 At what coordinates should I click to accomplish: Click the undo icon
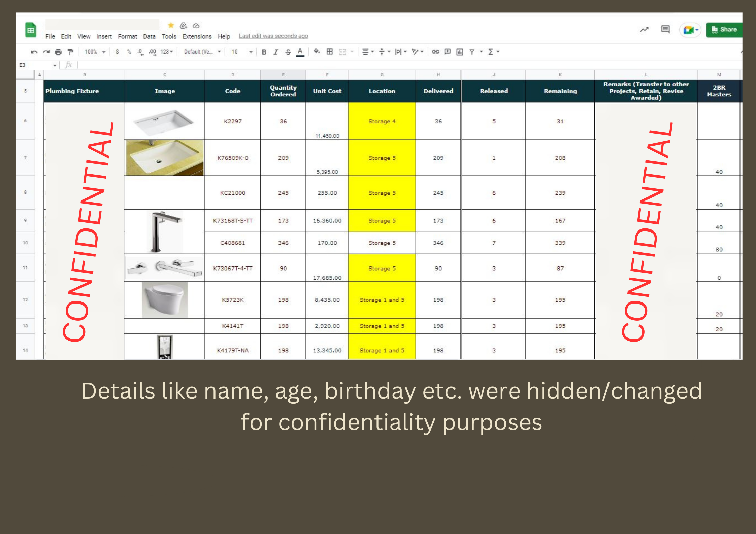[34, 52]
